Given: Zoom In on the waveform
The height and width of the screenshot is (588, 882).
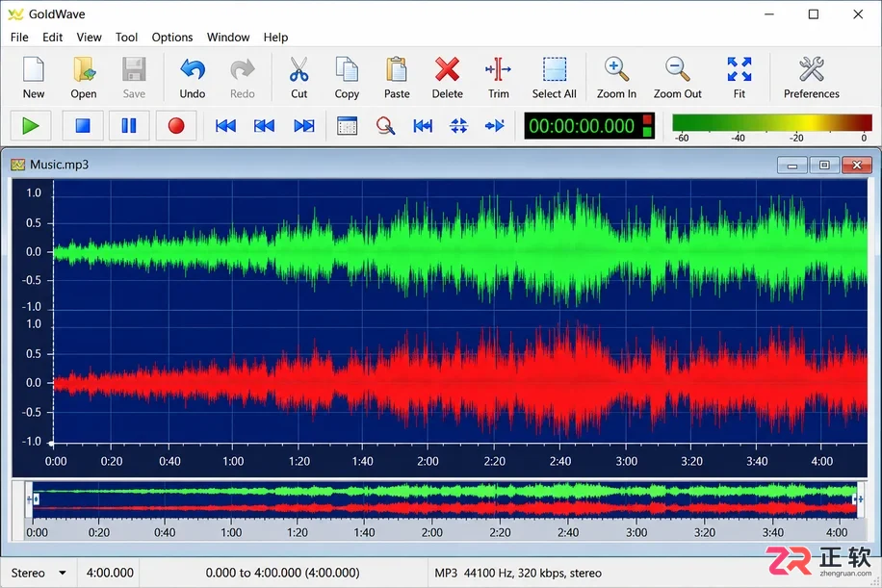Looking at the screenshot, I should pos(616,78).
